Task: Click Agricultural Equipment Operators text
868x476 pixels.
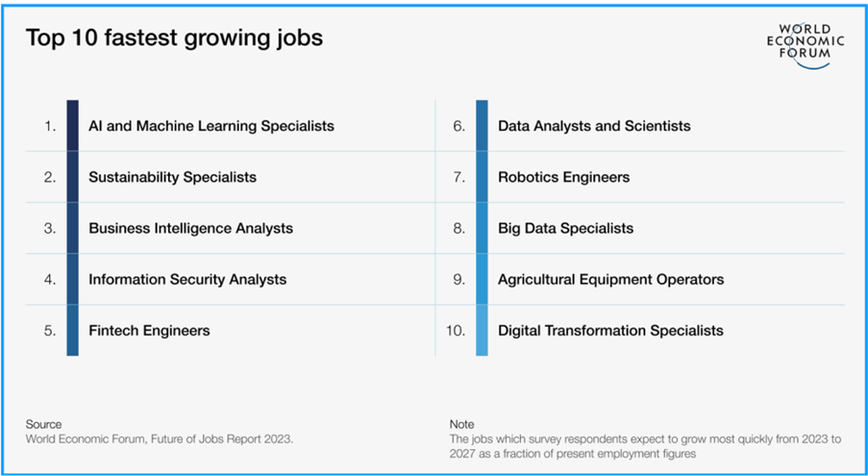Action: 611,280
